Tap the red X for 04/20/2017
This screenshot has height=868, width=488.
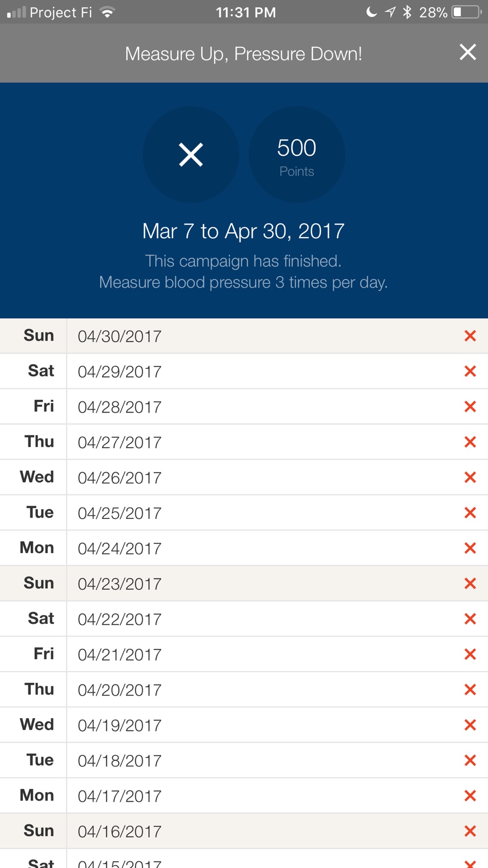coord(470,689)
